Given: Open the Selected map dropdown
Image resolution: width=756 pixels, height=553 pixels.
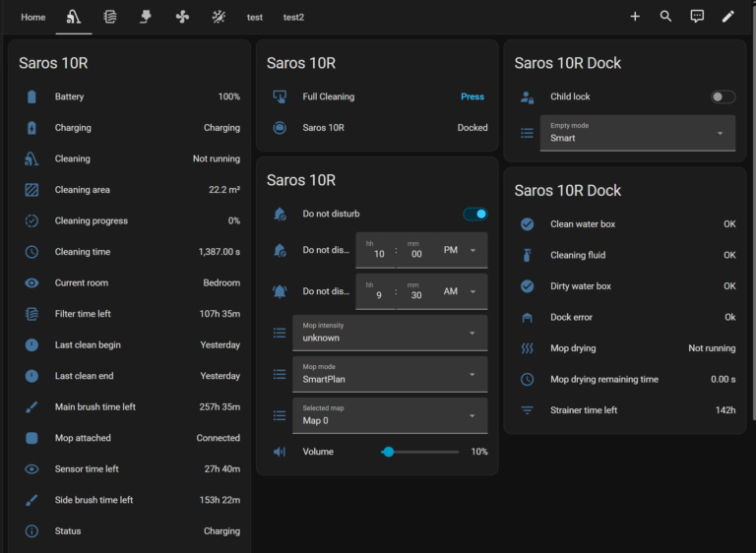Looking at the screenshot, I should 390,415.
